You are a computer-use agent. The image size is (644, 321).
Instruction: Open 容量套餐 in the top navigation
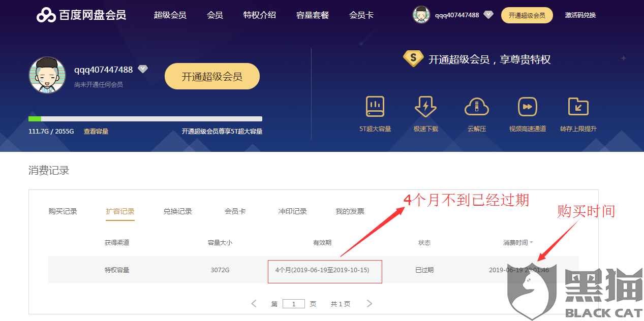point(313,15)
